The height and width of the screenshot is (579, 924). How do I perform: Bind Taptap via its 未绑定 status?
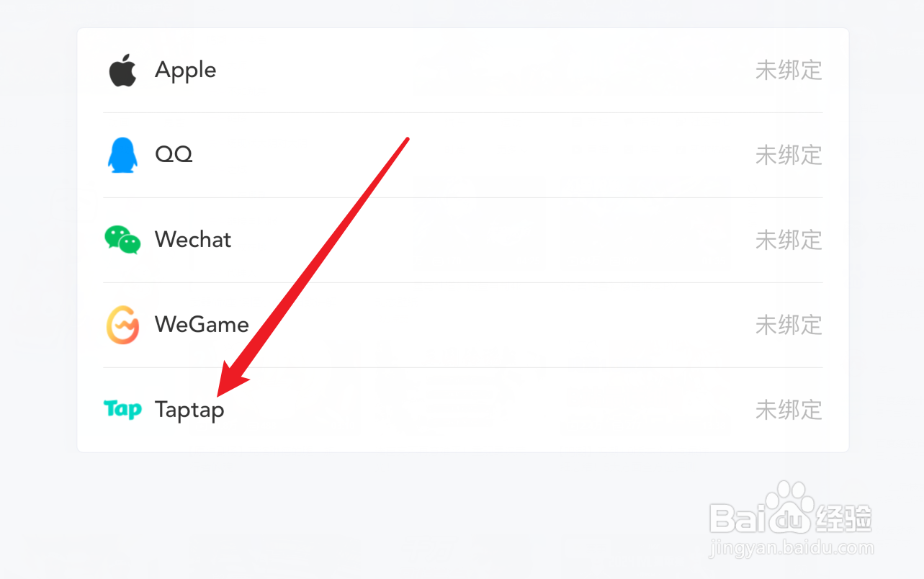click(788, 410)
